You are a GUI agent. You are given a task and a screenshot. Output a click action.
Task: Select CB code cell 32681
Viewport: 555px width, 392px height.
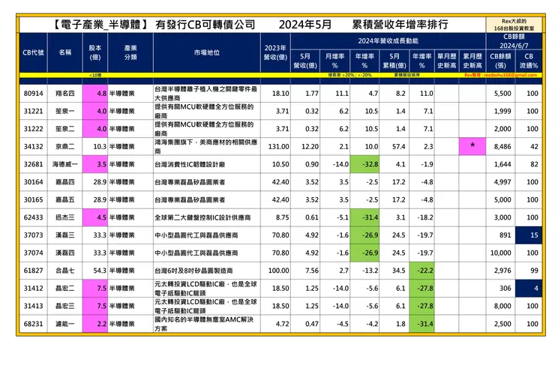[33, 164]
